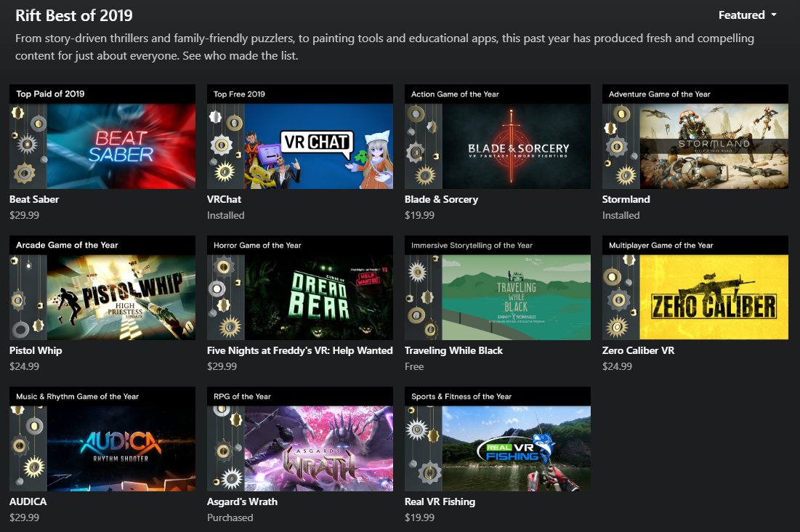Viewport: 800px width, 532px height.
Task: Click Multiplayer Game of the Year header
Action: pyautogui.click(x=660, y=245)
